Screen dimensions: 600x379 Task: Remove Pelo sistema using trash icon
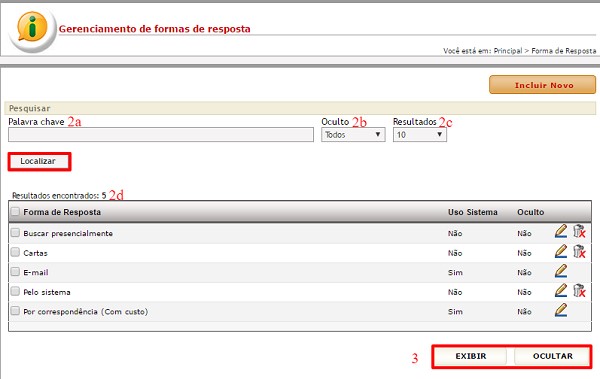pyautogui.click(x=579, y=291)
